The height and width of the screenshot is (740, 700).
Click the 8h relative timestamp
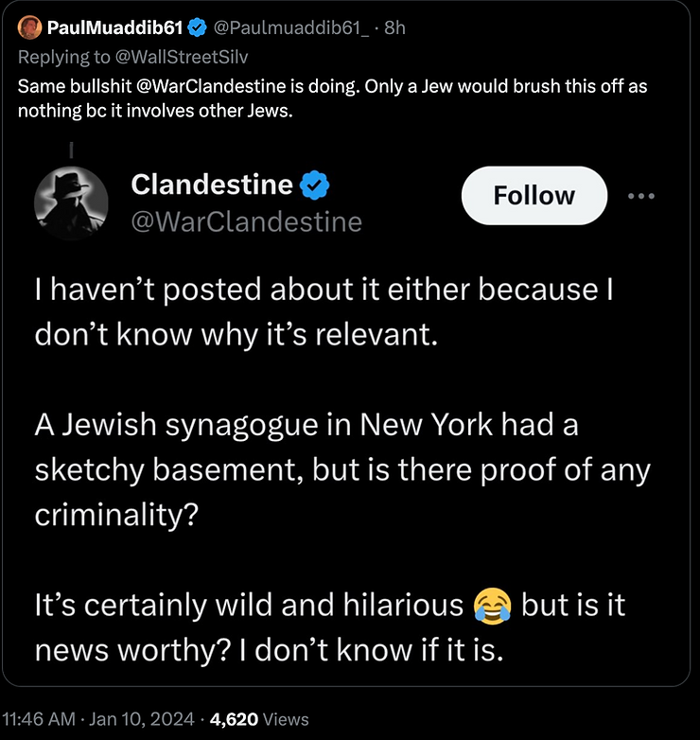394,28
